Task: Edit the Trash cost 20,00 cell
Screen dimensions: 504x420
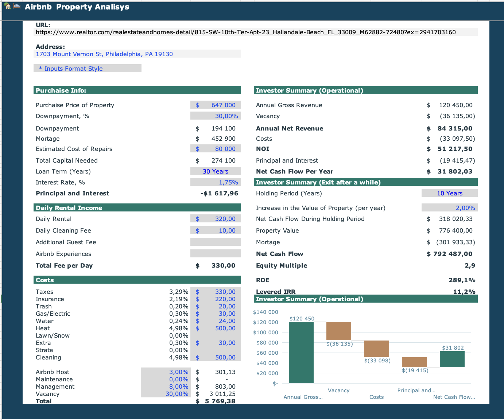Action: pos(216,306)
